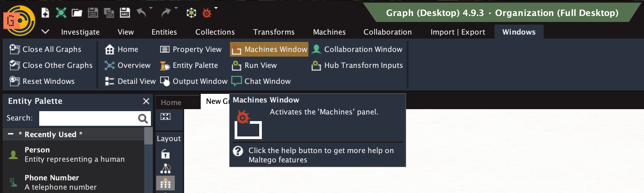Open the Chat Window
The width and height of the screenshot is (644, 193).
(261, 81)
